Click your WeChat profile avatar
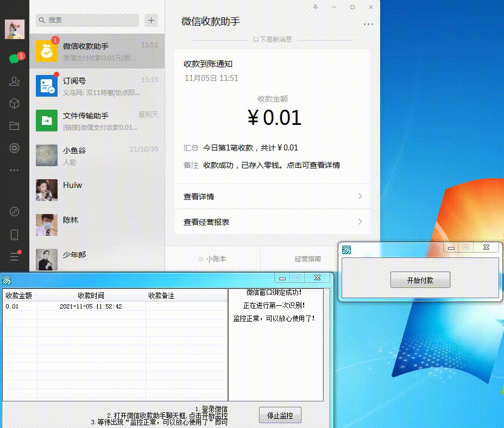 pyautogui.click(x=15, y=29)
